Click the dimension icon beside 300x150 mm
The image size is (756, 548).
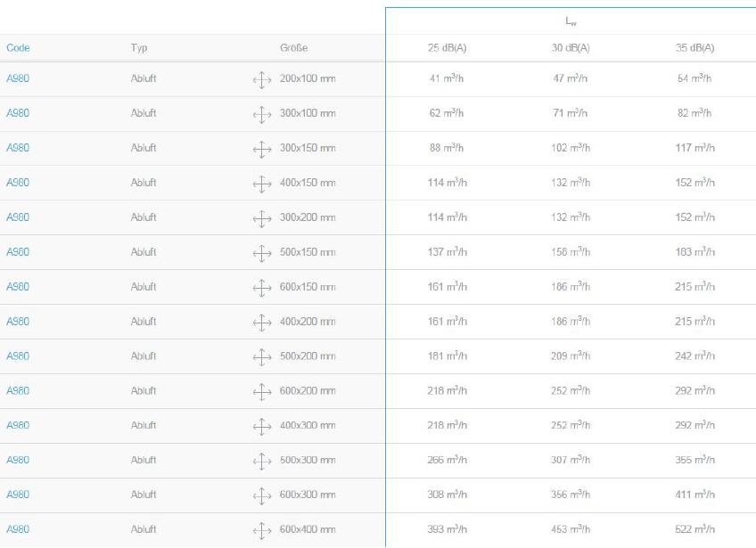tap(262, 150)
